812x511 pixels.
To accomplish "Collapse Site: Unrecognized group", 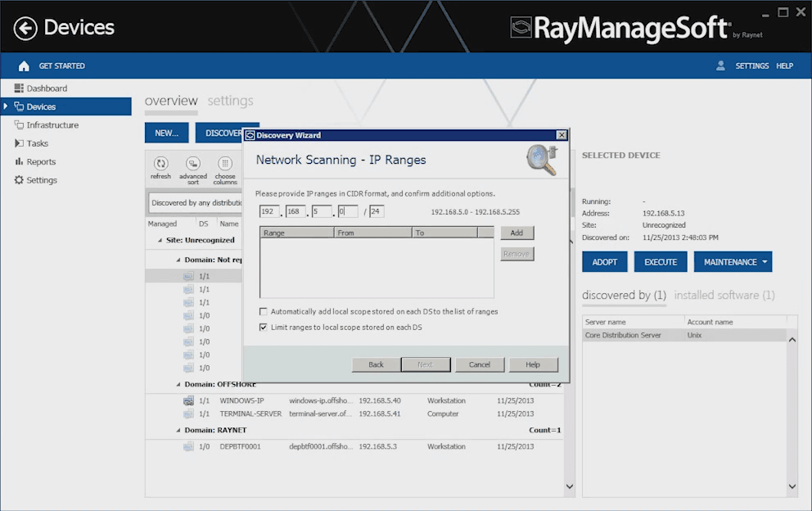I will pos(160,241).
